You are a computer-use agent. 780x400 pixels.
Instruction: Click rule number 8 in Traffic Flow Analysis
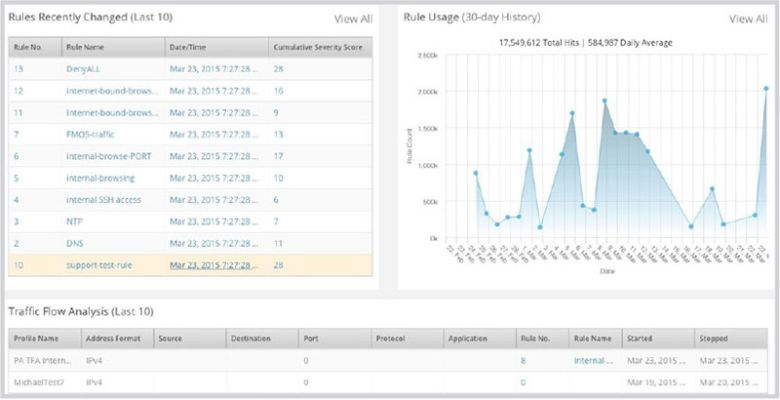click(523, 361)
